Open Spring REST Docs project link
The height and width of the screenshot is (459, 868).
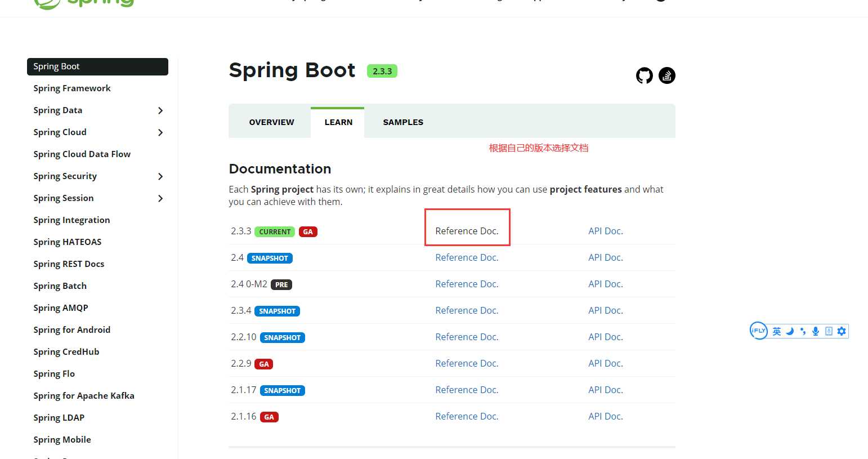(69, 264)
